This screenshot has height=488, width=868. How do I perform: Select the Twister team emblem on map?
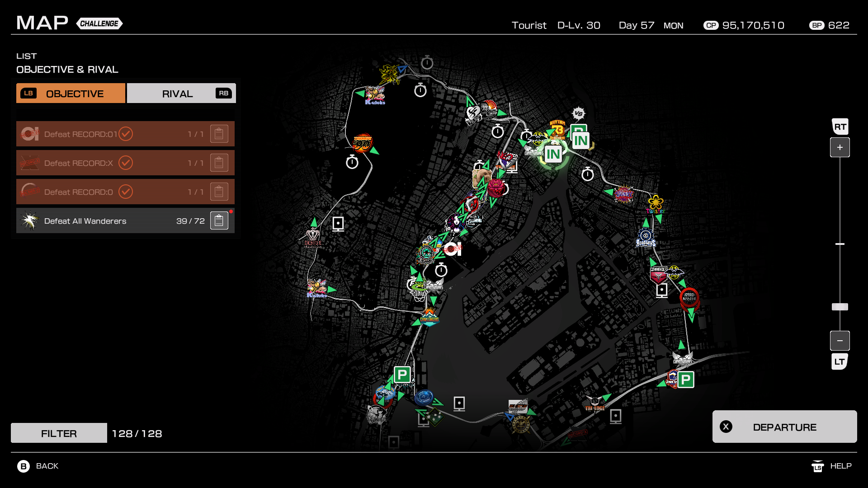(x=656, y=204)
